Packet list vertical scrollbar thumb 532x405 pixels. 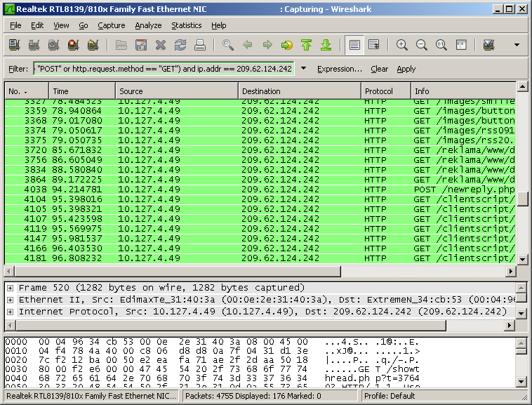click(522, 199)
